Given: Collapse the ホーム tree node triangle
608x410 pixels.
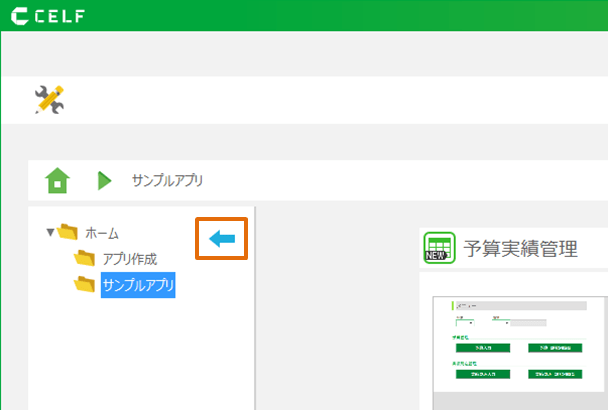Looking at the screenshot, I should tap(50, 233).
